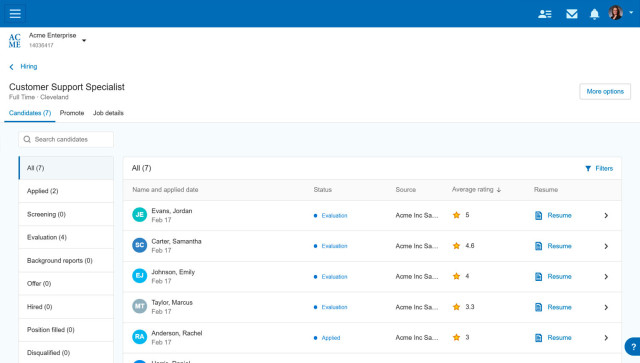Screen dimensions: 640x363
Task: Open candidate Johnson, Emily
Action: tap(173, 272)
